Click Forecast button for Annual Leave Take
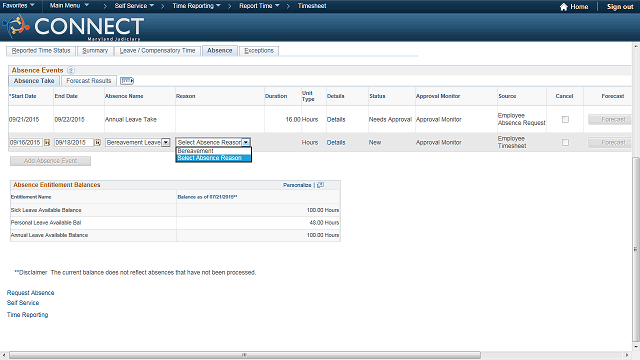Screen dimensions: 640x360 pos(609,120)
